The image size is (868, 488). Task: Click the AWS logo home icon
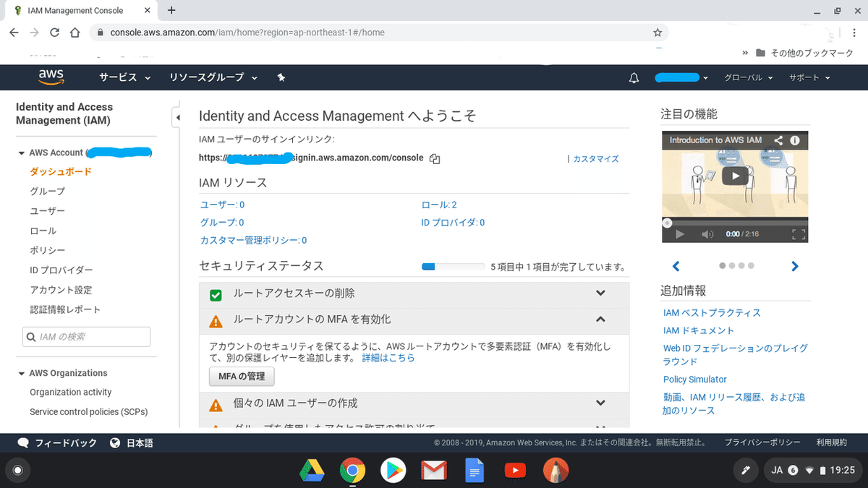(51, 77)
